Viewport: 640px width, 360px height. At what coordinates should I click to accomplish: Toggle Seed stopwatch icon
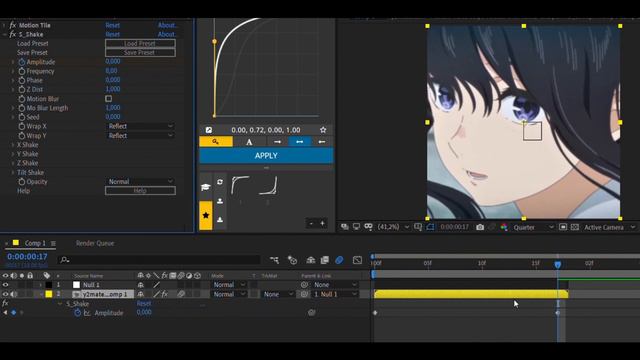pos(22,117)
